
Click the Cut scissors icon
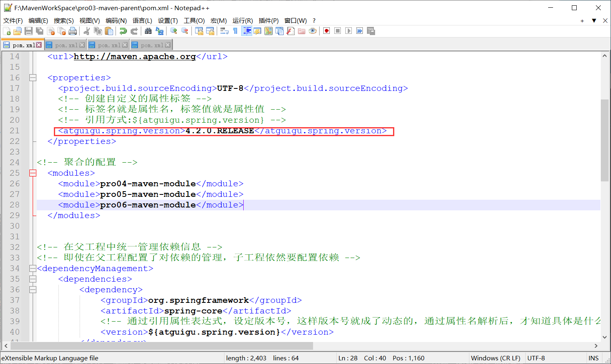87,31
